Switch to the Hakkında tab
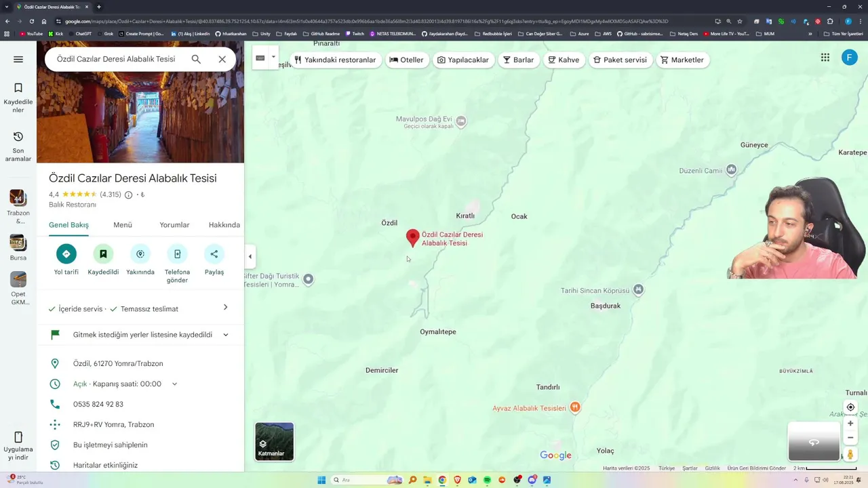This screenshot has width=868, height=488. click(224, 225)
